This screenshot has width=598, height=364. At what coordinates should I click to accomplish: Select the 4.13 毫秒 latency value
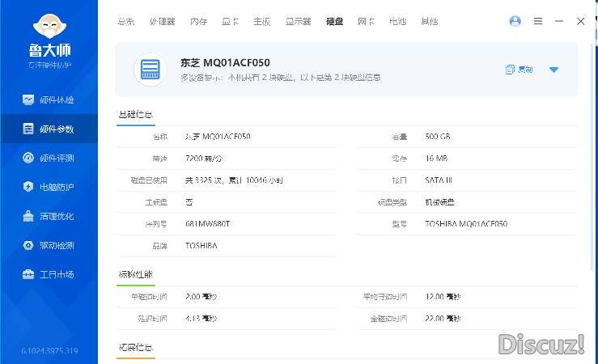201,318
